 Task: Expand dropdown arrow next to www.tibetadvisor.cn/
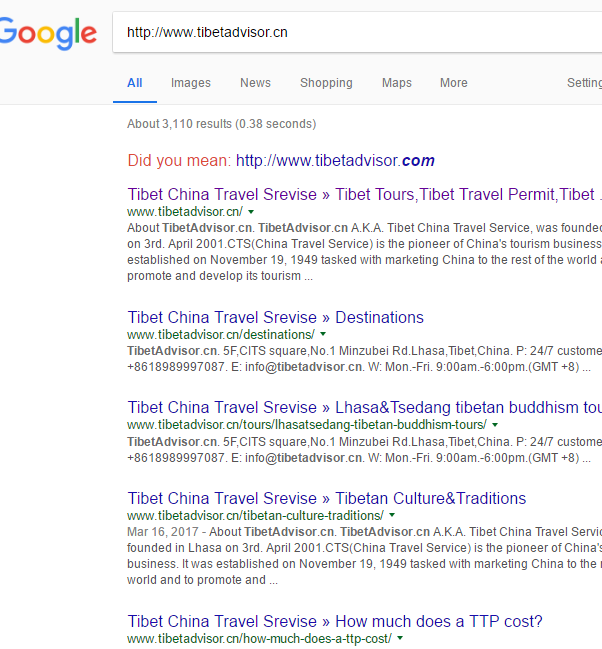click(251, 212)
